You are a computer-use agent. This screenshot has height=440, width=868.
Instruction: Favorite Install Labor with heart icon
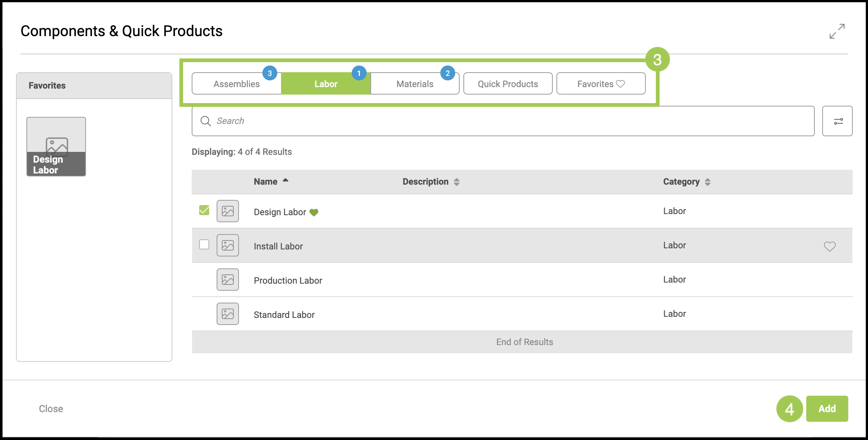[x=829, y=246]
